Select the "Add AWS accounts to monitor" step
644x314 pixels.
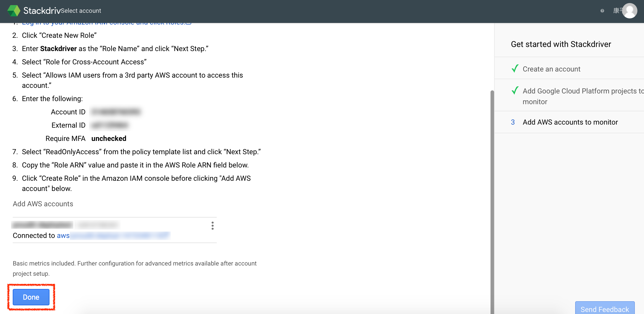[570, 122]
